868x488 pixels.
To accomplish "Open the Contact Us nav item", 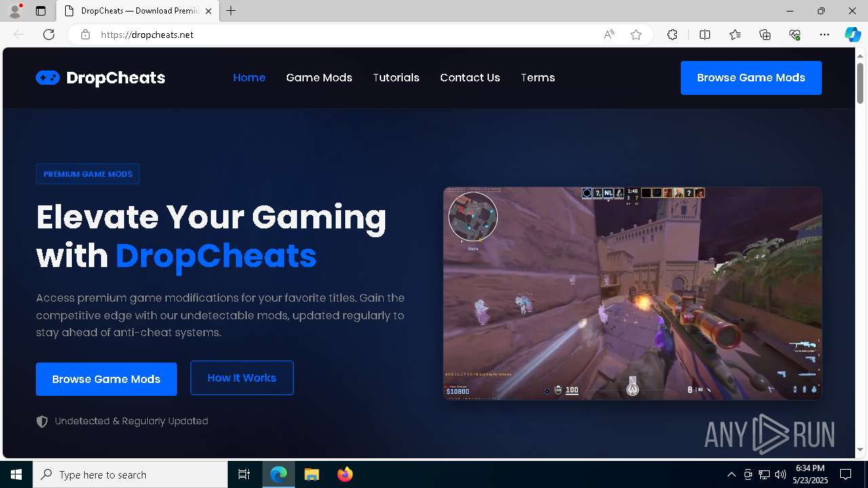I will pos(470,78).
